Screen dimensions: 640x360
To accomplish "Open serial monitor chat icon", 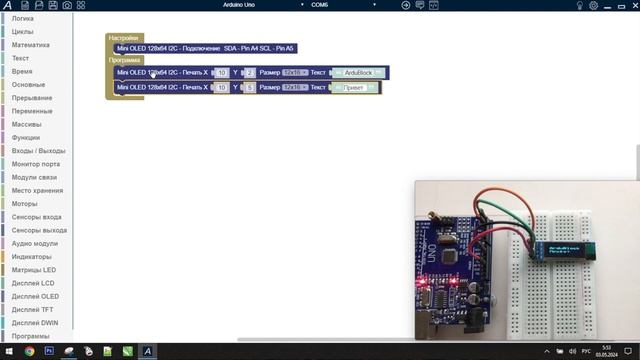I will tap(420, 5).
